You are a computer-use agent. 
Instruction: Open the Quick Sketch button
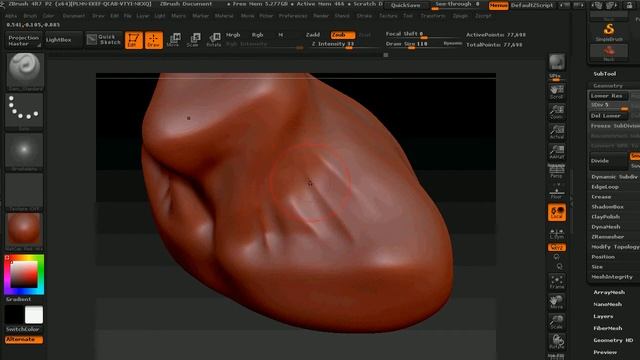(104, 40)
